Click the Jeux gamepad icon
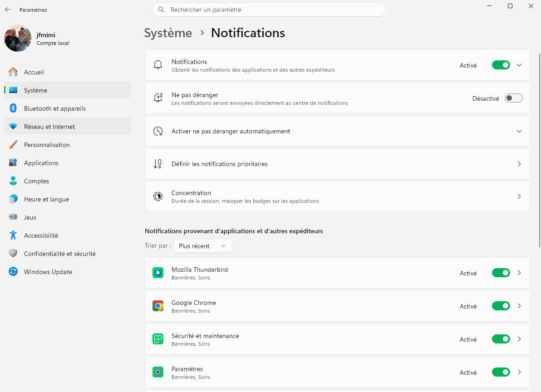Screen dimensions: 541x392 click(x=13, y=217)
